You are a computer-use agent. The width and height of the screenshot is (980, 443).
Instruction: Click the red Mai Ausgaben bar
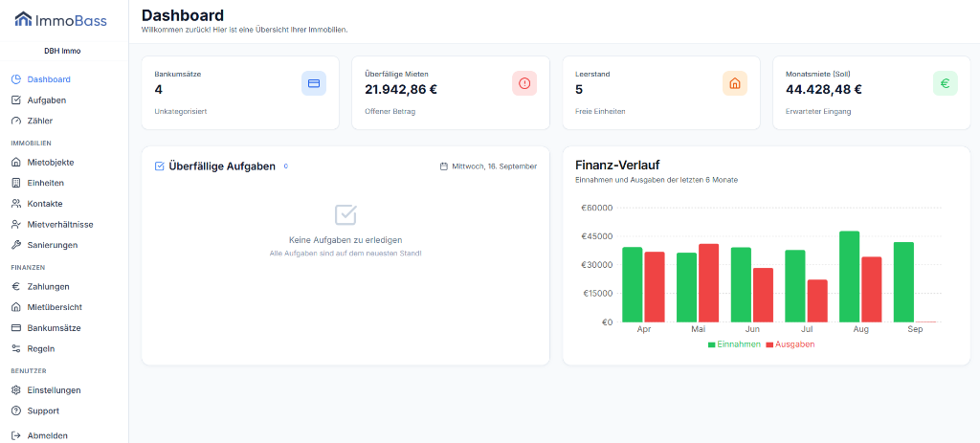click(709, 283)
